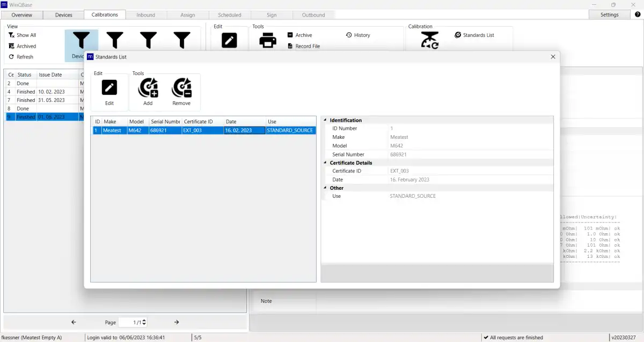Open the Settings button
Image resolution: width=644 pixels, height=342 pixels.
point(609,15)
